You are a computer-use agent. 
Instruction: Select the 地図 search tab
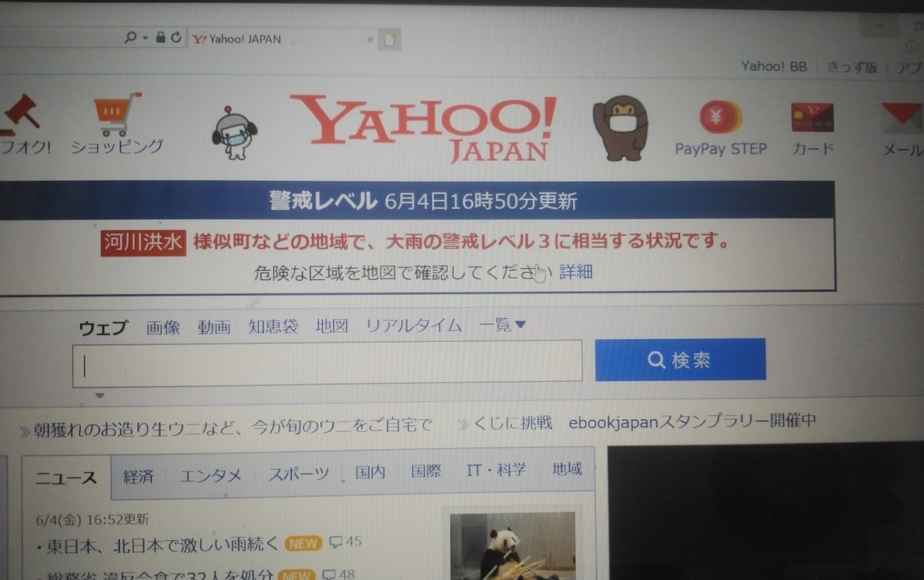point(332,326)
